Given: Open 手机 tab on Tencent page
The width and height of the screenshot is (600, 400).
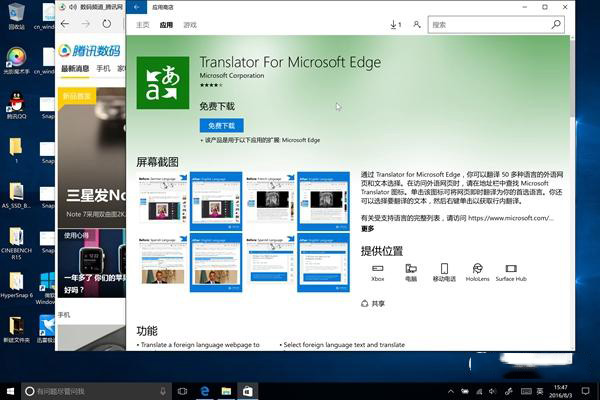Looking at the screenshot, I should (103, 69).
